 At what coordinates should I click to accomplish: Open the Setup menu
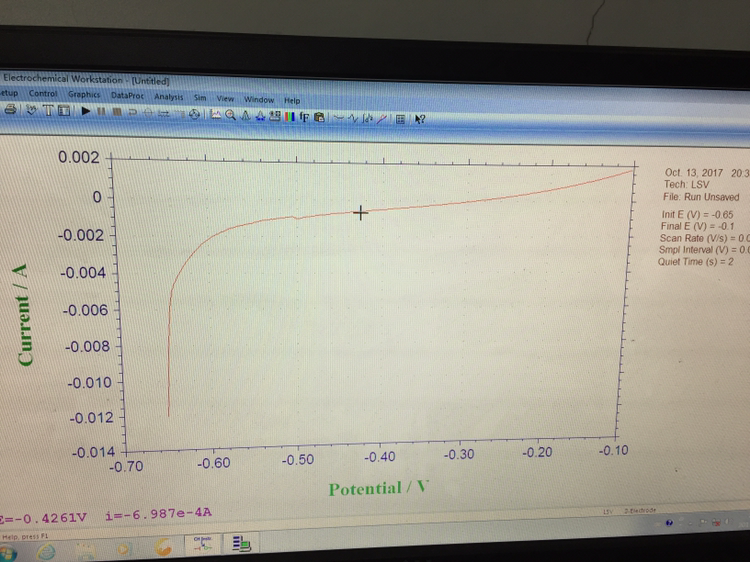click(x=9, y=93)
